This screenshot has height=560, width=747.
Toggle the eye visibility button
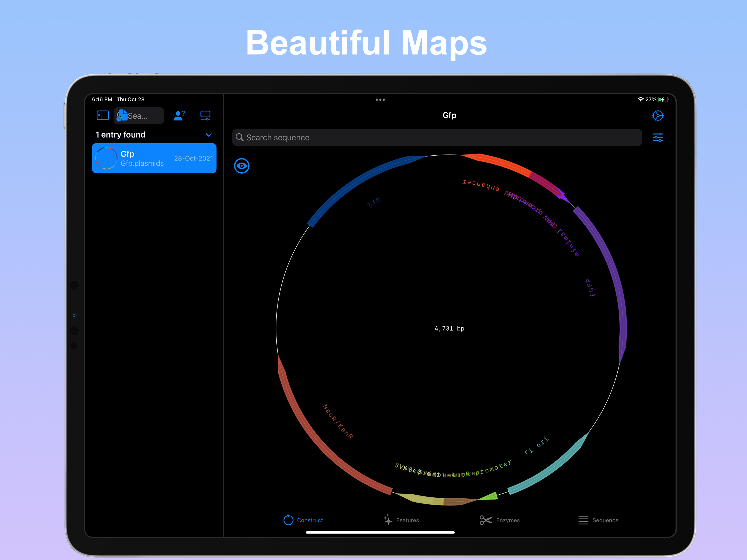(x=241, y=166)
